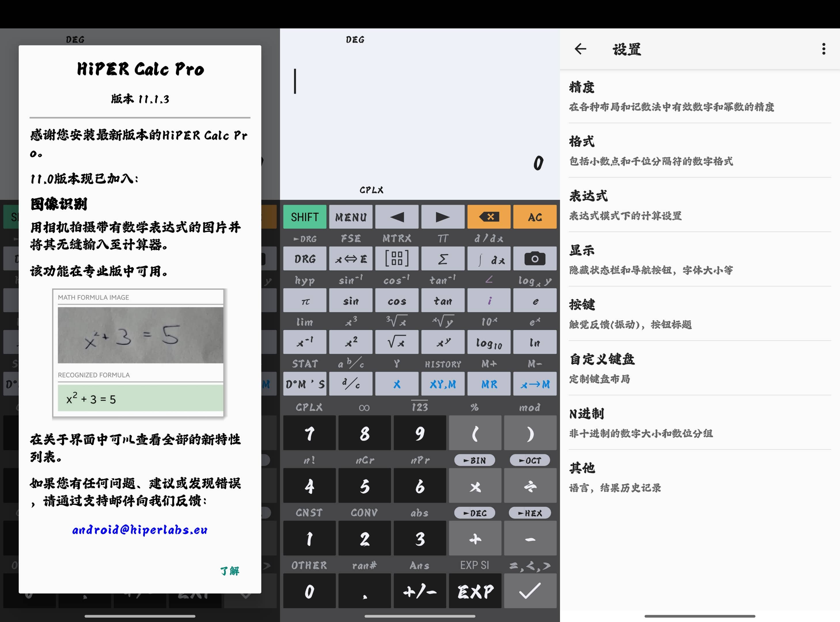The width and height of the screenshot is (840, 622).
Task: Tap the log10 key
Action: 489,342
